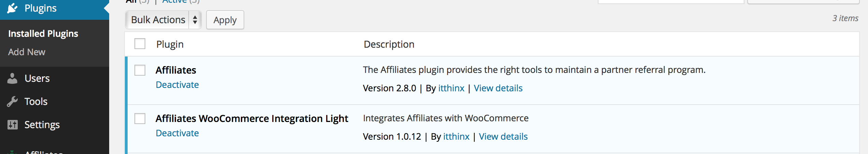The image size is (868, 154).
Task: Click the Users person icon
Action: 12,78
